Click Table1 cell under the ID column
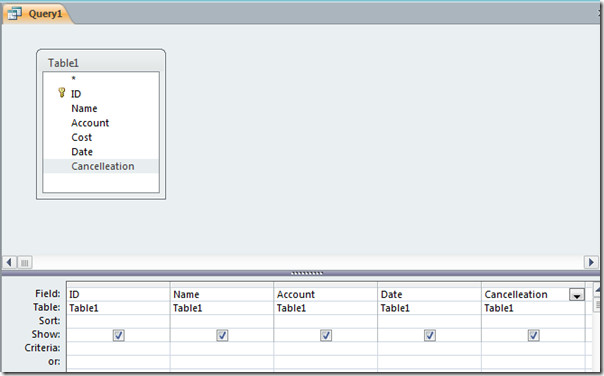 pyautogui.click(x=118, y=308)
